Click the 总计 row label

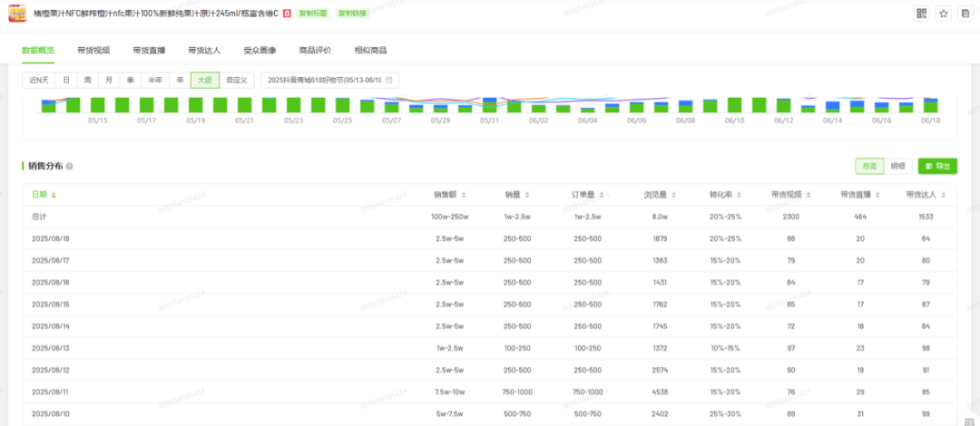[39, 217]
